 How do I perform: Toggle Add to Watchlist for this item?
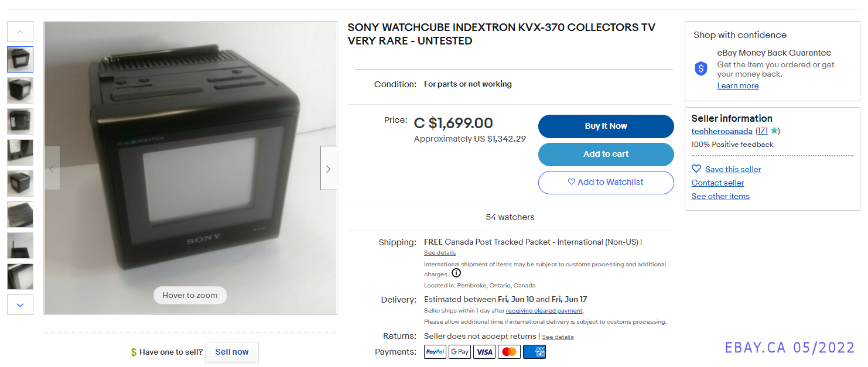(606, 182)
